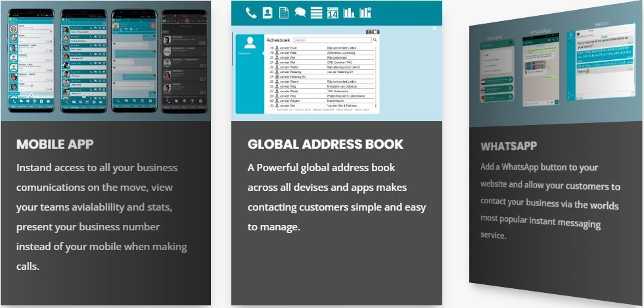Click the GLOBAL ADDRESS BOOK heading
Image resolution: width=644 pixels, height=308 pixels.
pos(325,144)
